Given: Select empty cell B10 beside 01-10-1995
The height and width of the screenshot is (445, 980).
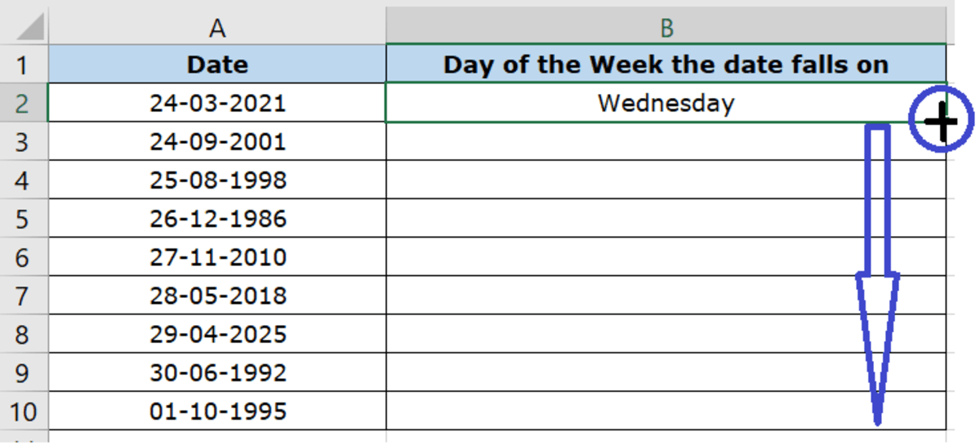Looking at the screenshot, I should (666, 411).
